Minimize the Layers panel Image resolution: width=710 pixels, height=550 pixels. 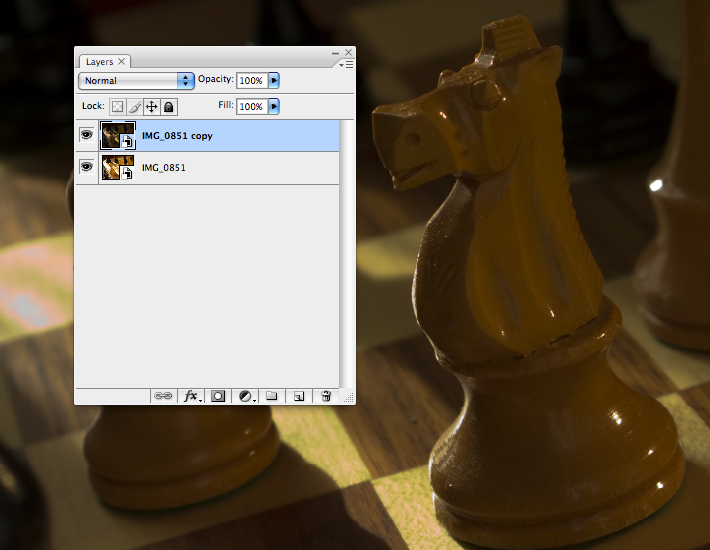(335, 53)
